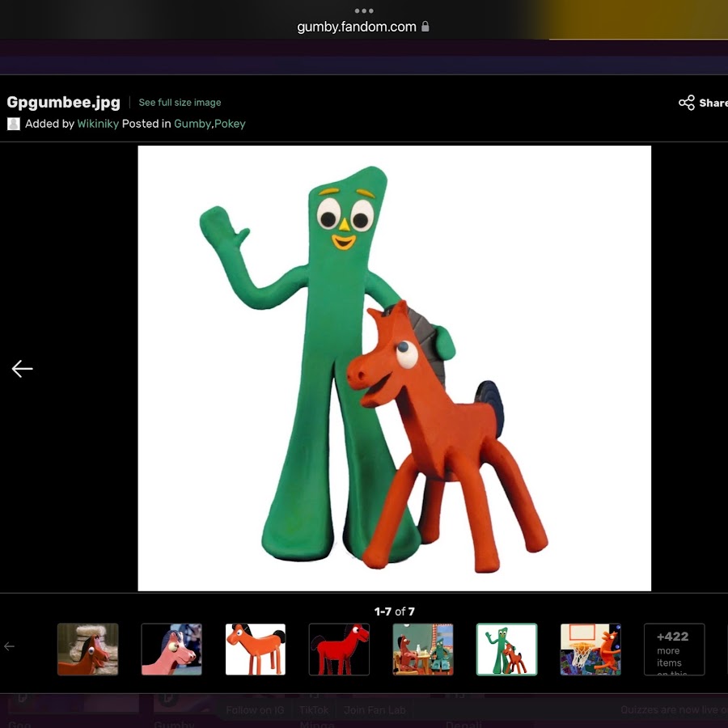Click the padlock icon beside the URL
Image resolution: width=728 pixels, height=728 pixels.
tap(425, 27)
